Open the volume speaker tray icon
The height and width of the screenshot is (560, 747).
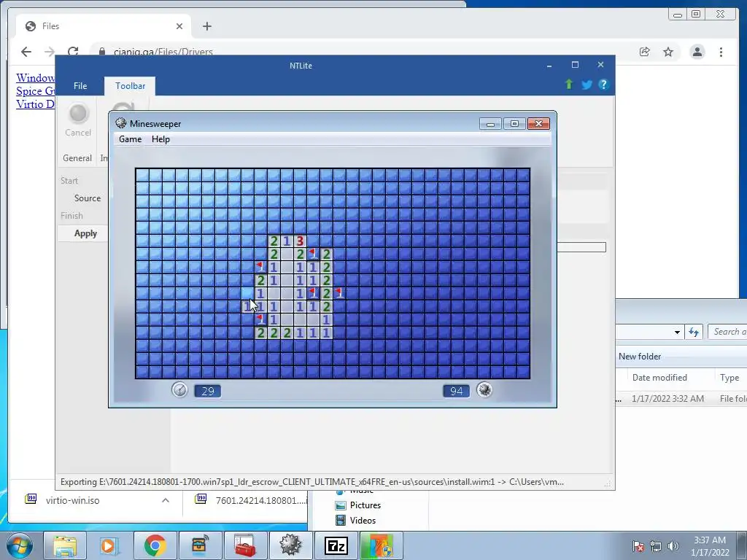673,545
